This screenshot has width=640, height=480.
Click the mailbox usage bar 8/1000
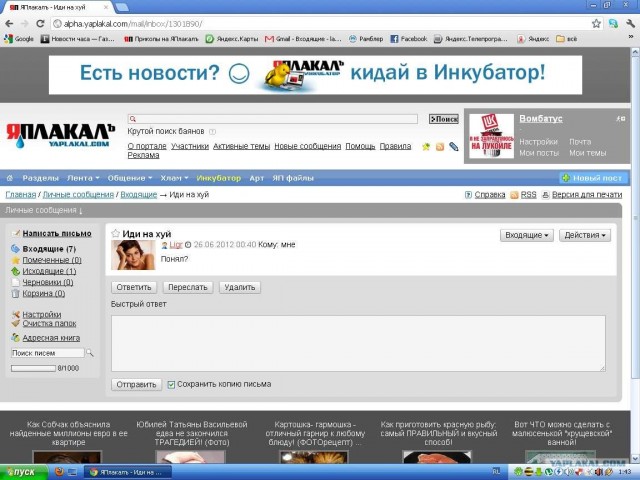tap(33, 368)
